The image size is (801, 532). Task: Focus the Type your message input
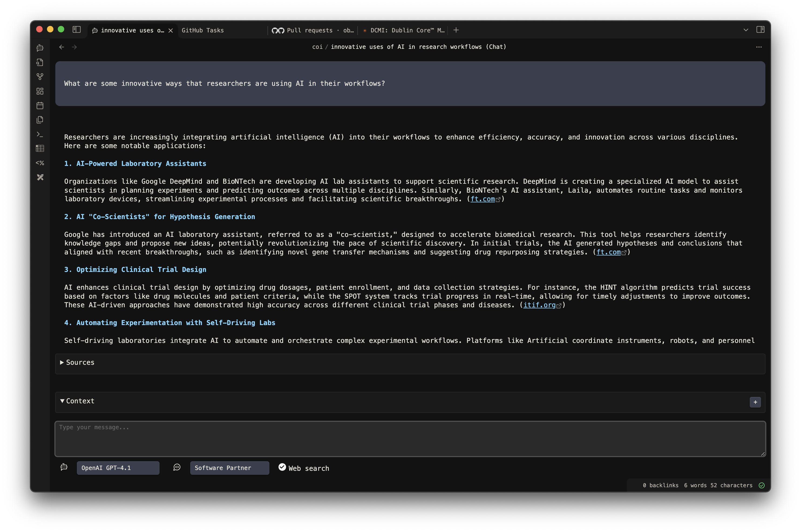point(410,439)
